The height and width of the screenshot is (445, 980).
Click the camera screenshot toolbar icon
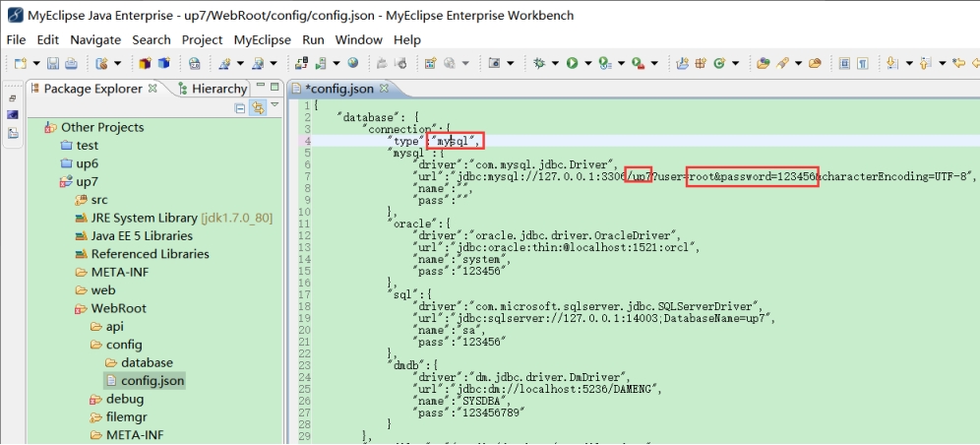point(495,63)
